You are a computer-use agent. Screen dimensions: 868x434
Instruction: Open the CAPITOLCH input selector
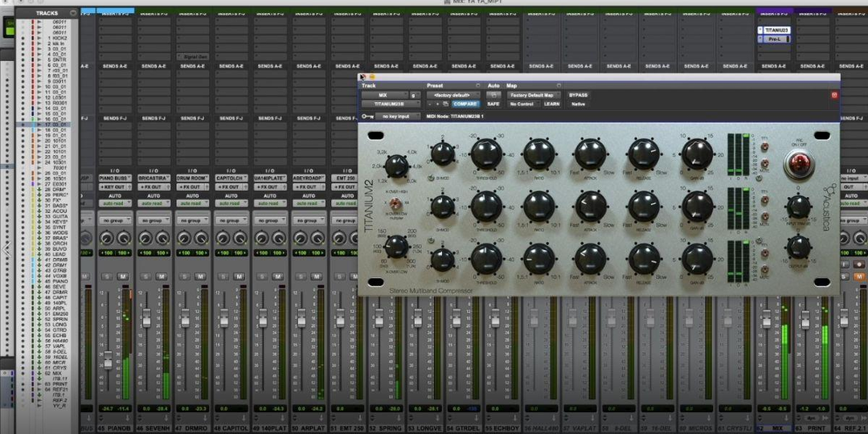coord(231,178)
